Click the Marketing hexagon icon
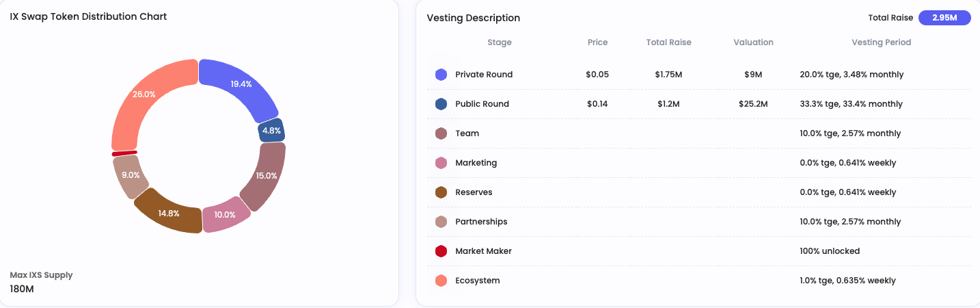Viewport: 980px width, 308px height. pos(441,163)
